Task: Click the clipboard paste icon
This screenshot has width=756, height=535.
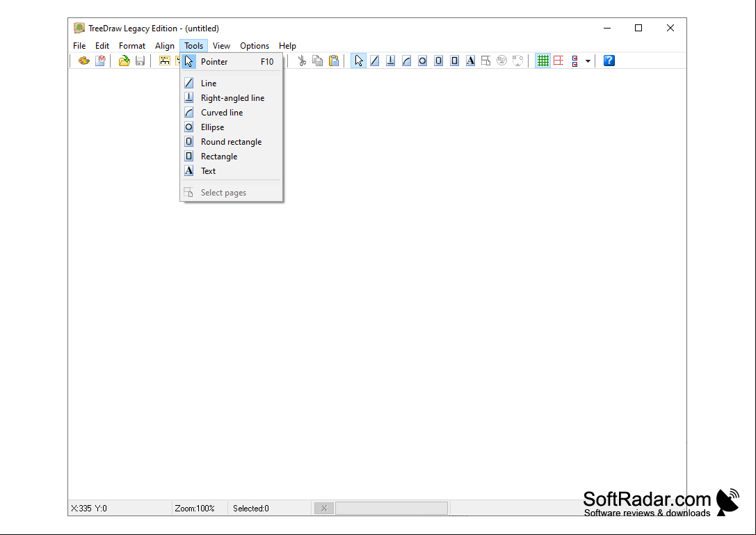Action: [x=334, y=61]
